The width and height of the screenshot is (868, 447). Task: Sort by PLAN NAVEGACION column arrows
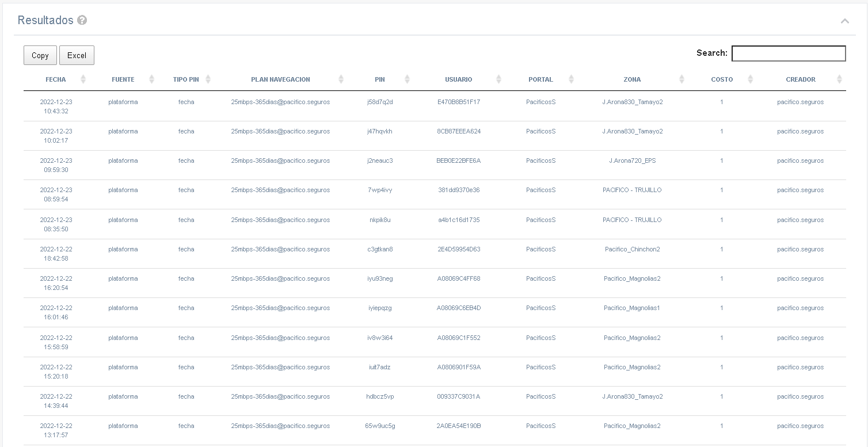pyautogui.click(x=341, y=79)
